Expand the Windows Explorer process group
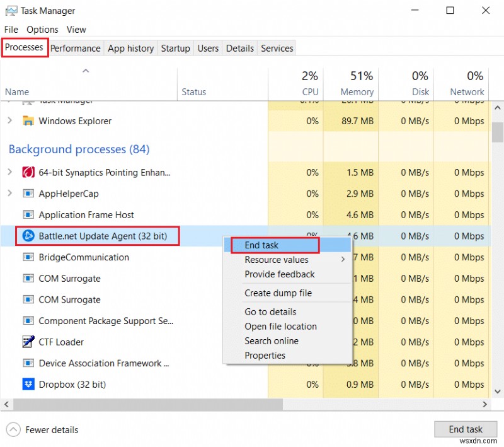Screen dimensions: 504x447 tap(9, 121)
